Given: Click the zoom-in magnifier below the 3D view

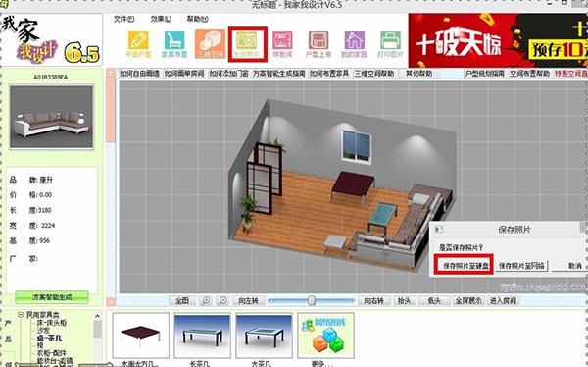Looking at the screenshot, I should point(206,301).
